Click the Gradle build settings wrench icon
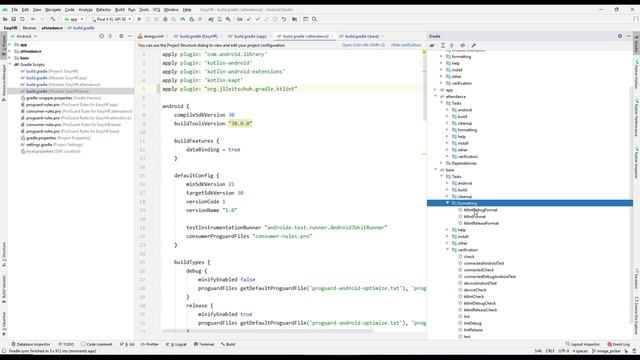The image size is (640, 360). (x=473, y=45)
